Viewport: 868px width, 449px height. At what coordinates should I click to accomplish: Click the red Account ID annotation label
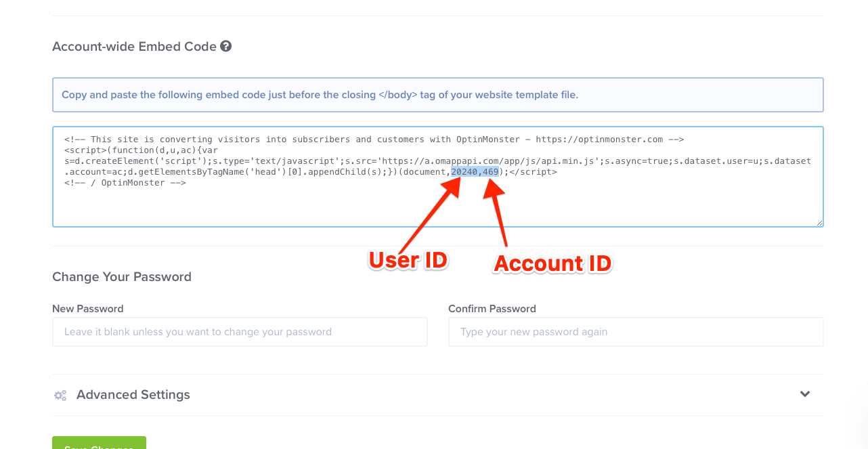coord(552,263)
